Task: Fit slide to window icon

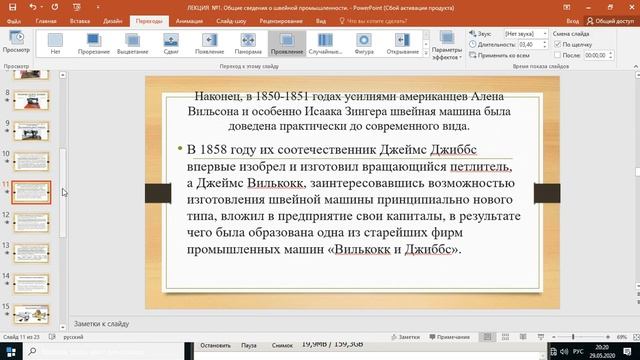Action: 636,337
